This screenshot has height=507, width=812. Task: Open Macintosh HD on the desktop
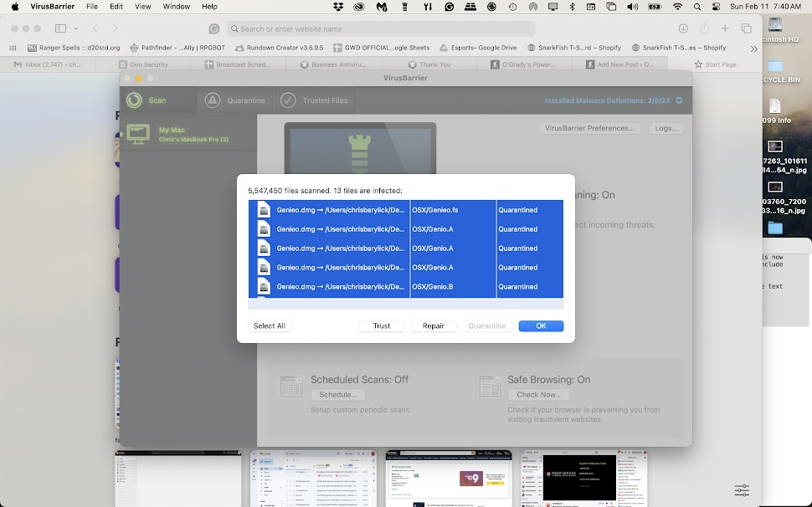point(775,24)
